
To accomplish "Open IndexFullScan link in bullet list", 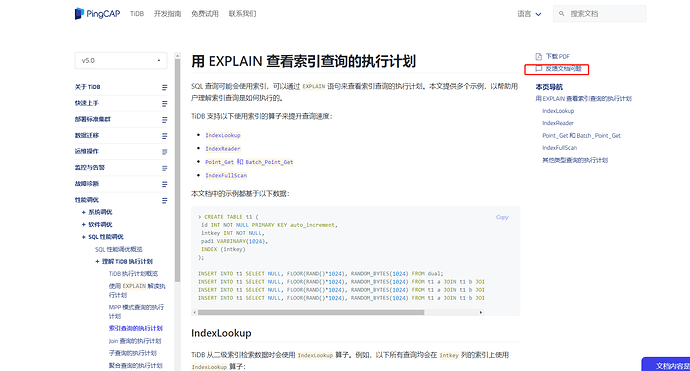I will click(x=226, y=175).
